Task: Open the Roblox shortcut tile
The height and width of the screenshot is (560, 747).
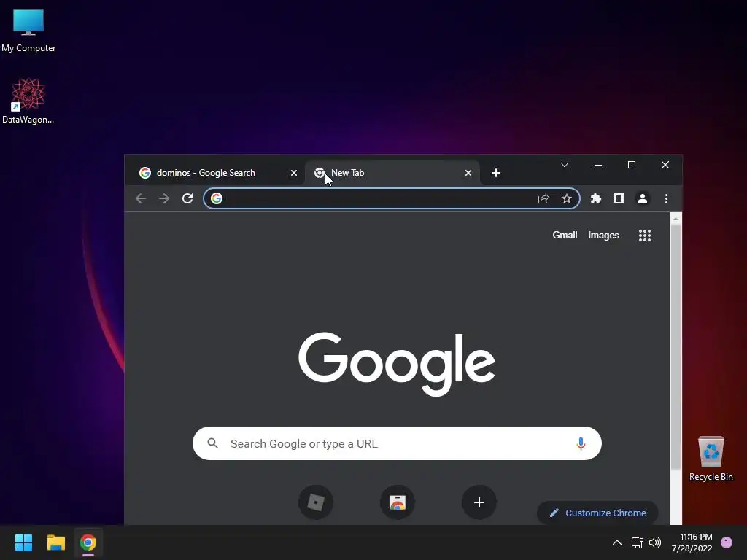Action: point(316,502)
